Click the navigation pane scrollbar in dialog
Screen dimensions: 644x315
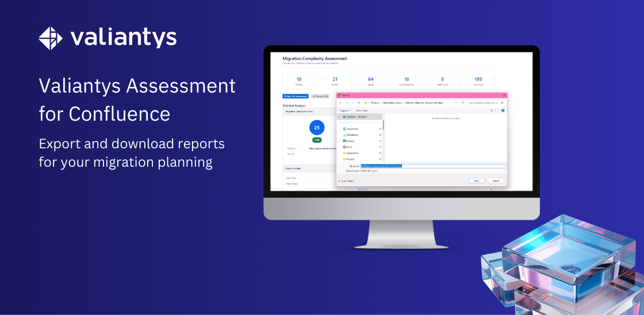click(x=383, y=125)
